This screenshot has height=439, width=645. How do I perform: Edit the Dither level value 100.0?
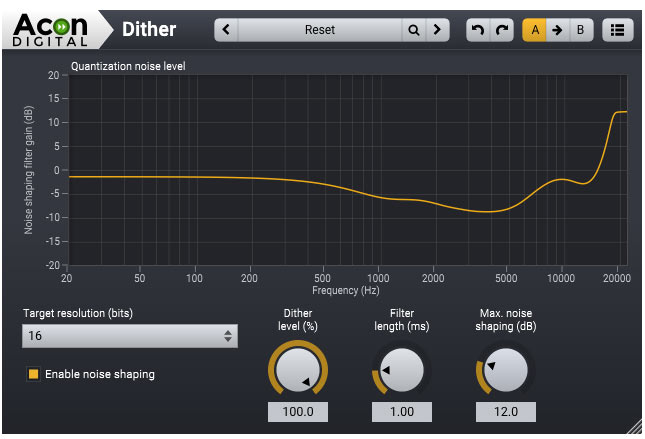(298, 411)
